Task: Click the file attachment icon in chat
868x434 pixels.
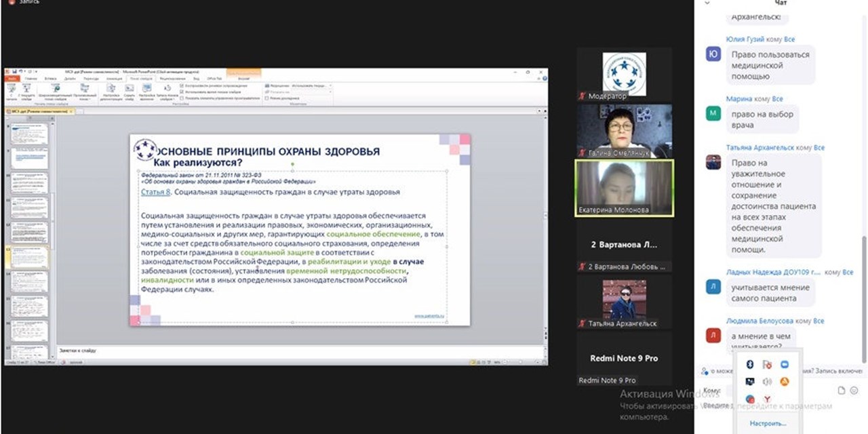Action: pos(842,391)
